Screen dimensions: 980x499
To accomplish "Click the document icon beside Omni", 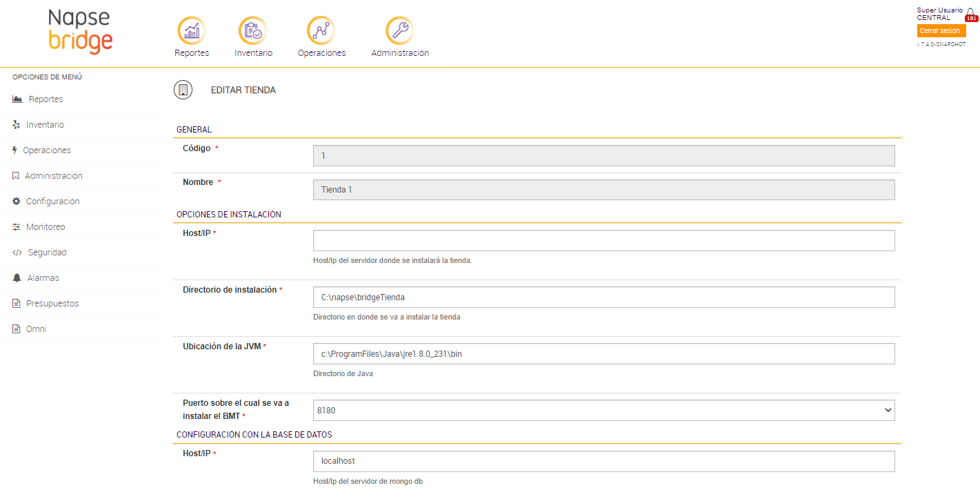I will tap(17, 329).
